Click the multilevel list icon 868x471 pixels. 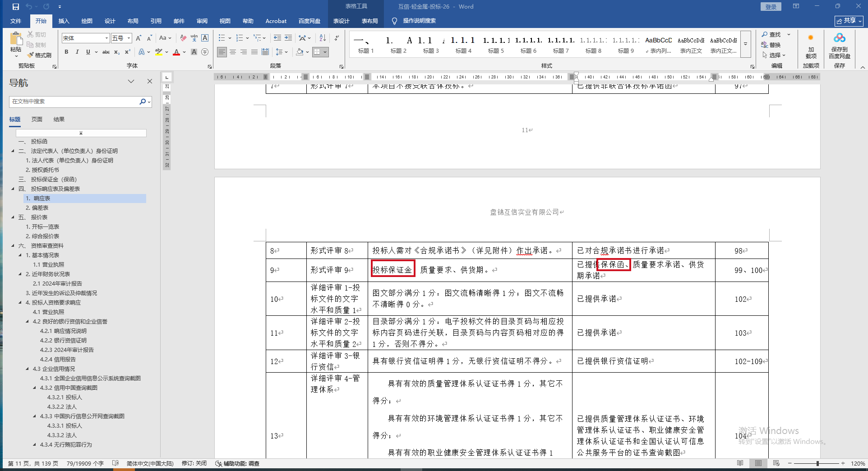coord(257,38)
